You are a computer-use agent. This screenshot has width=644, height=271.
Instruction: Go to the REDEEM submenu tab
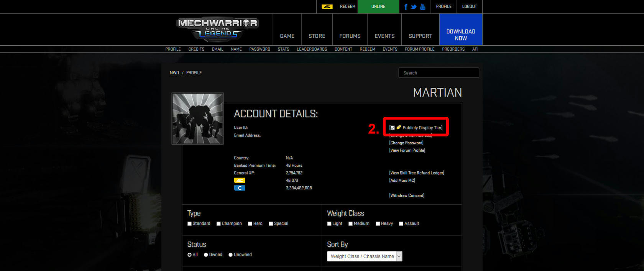tap(367, 49)
